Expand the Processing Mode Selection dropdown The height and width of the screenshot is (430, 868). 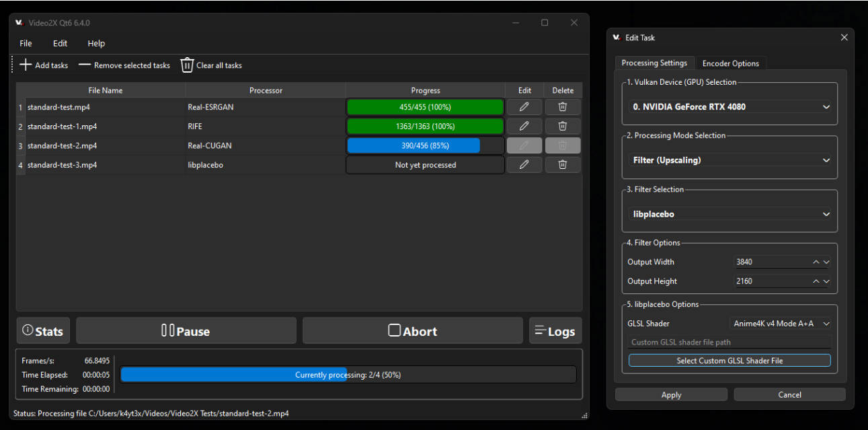pyautogui.click(x=732, y=160)
